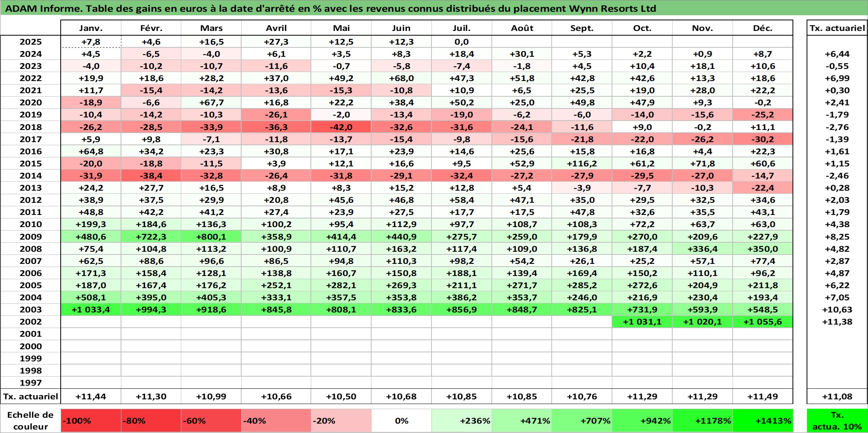The image size is (868, 433).
Task: Select cell value +282,1
Action: click(341, 285)
